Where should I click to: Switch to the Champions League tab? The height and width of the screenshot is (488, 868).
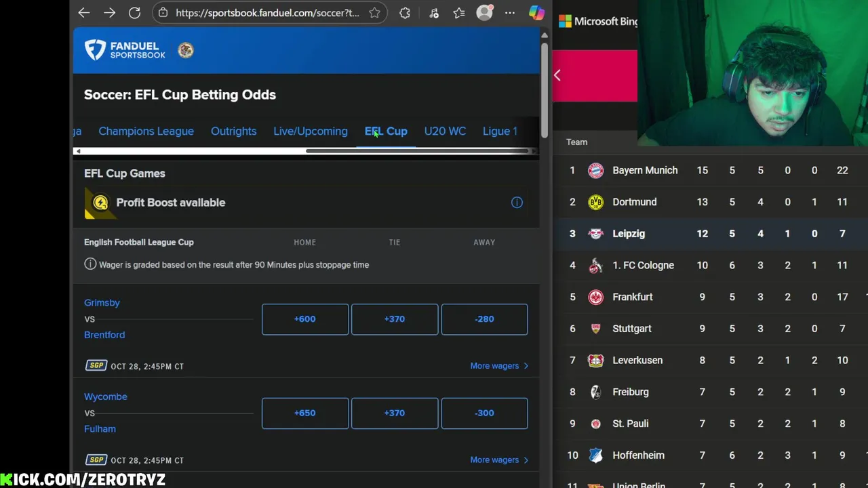point(146,131)
